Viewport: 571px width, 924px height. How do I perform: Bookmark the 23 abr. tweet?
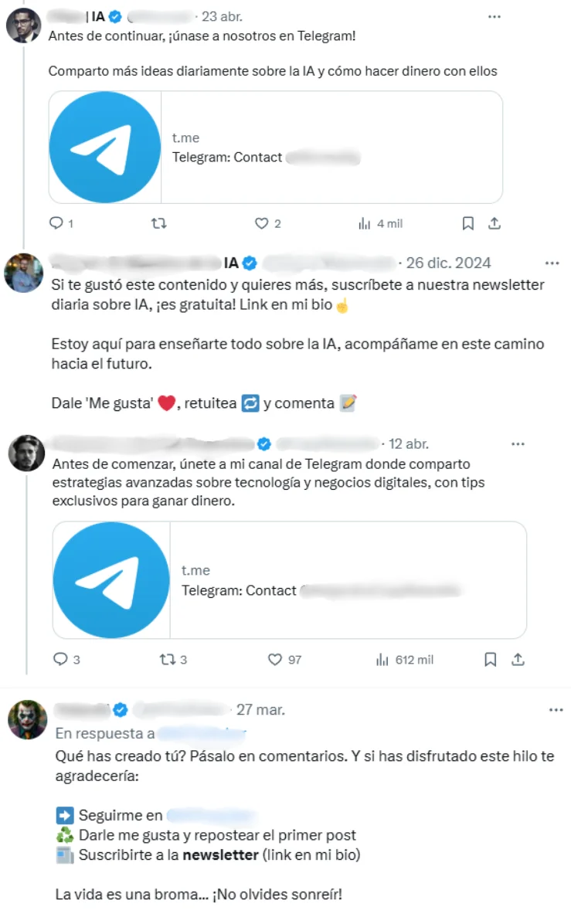468,223
